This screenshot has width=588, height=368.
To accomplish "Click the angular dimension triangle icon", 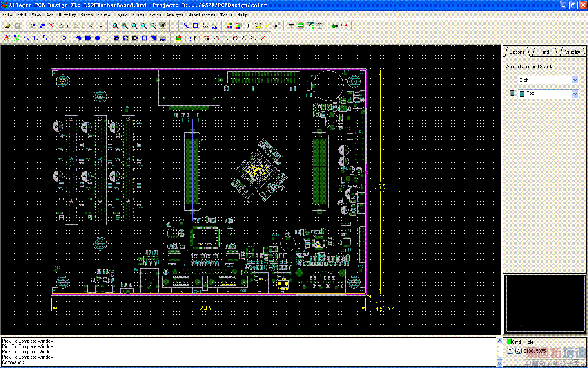I will 216,38.
